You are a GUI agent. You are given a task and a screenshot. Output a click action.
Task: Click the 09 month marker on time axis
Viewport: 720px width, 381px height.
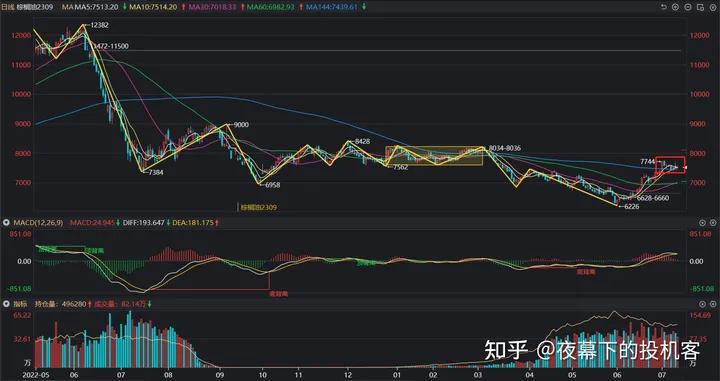tap(219, 375)
